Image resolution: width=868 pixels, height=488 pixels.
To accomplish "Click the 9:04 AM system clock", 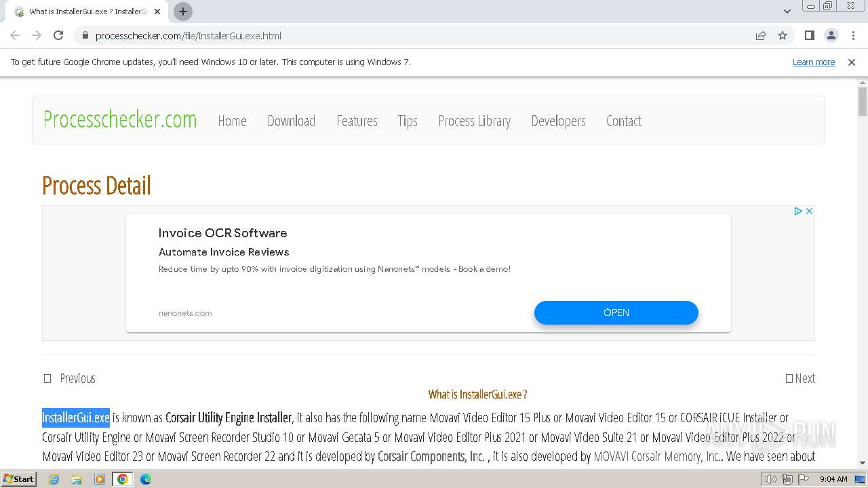I will pos(833,479).
